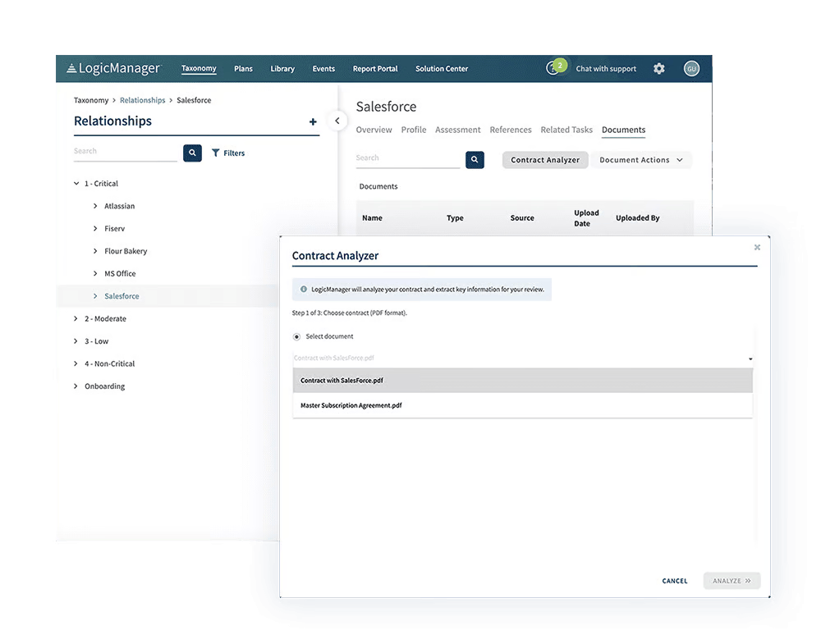821x644 pixels.
Task: Click the Relationships search magnifier button
Action: coord(192,153)
